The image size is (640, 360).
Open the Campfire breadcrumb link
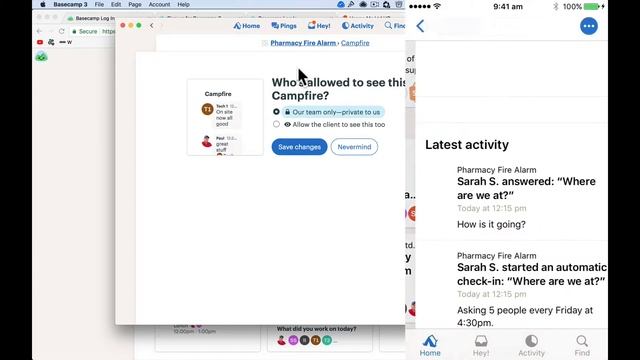(x=355, y=43)
